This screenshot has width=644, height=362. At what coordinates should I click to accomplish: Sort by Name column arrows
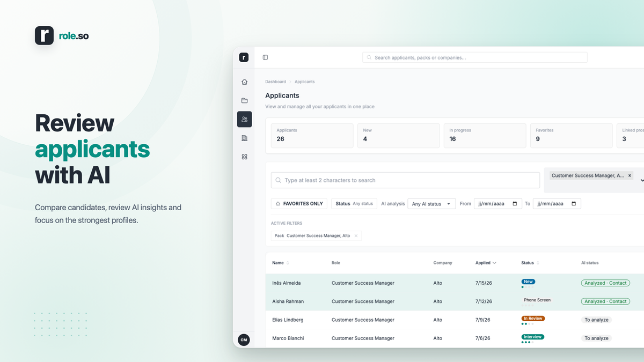(x=288, y=263)
